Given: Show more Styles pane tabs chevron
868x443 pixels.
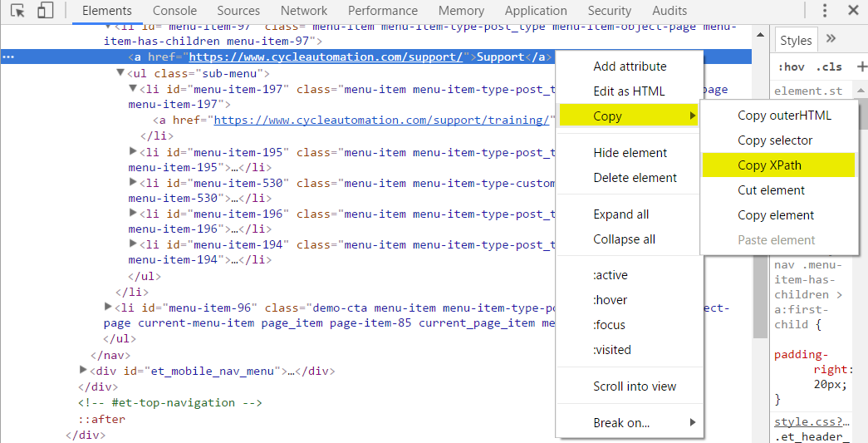Looking at the screenshot, I should [831, 39].
